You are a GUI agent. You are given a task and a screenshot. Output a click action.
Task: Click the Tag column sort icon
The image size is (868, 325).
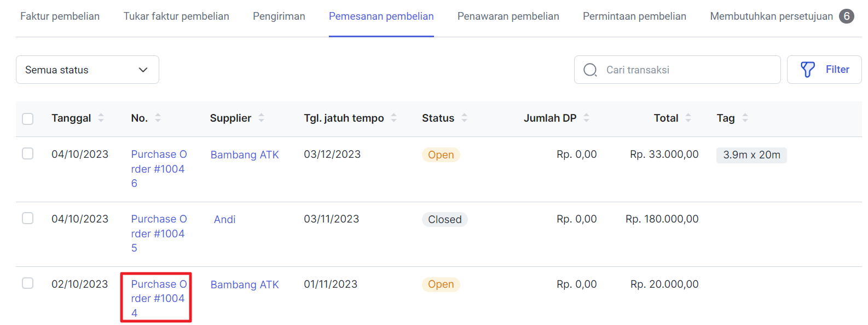click(745, 118)
